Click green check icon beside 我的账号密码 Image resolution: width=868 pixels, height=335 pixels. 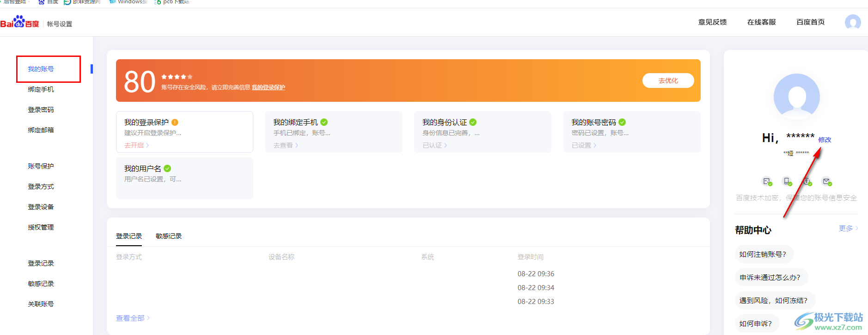622,122
